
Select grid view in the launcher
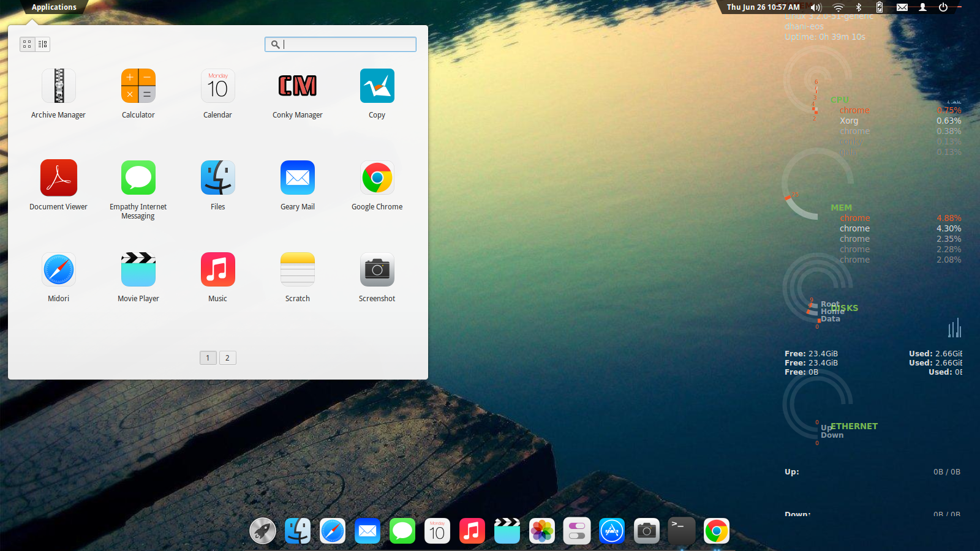click(x=26, y=44)
